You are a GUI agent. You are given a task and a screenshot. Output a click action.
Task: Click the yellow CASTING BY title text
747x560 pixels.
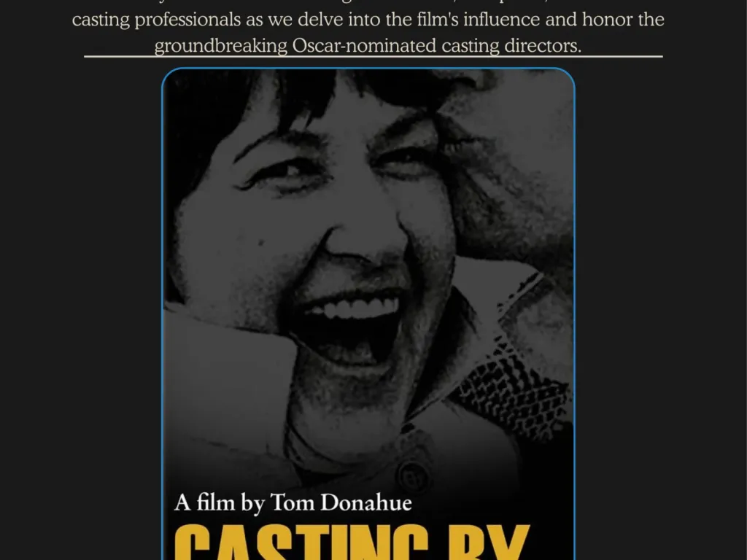352,542
